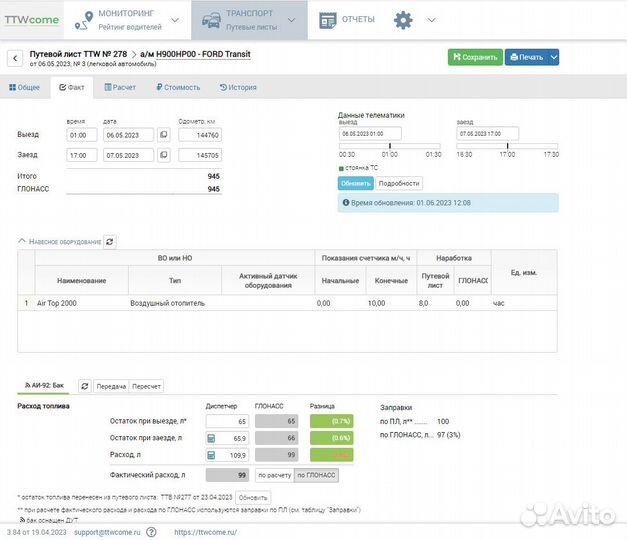Expand the Печать dropdown arrow
The height and width of the screenshot is (540, 627).
pyautogui.click(x=554, y=57)
